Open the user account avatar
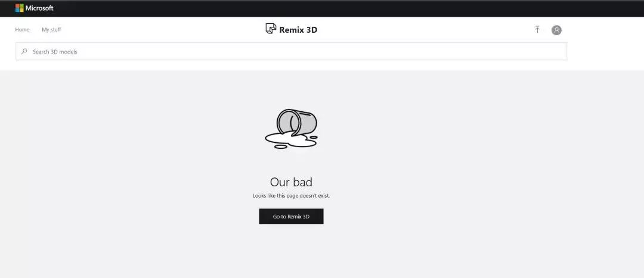644x278 pixels. [556, 30]
